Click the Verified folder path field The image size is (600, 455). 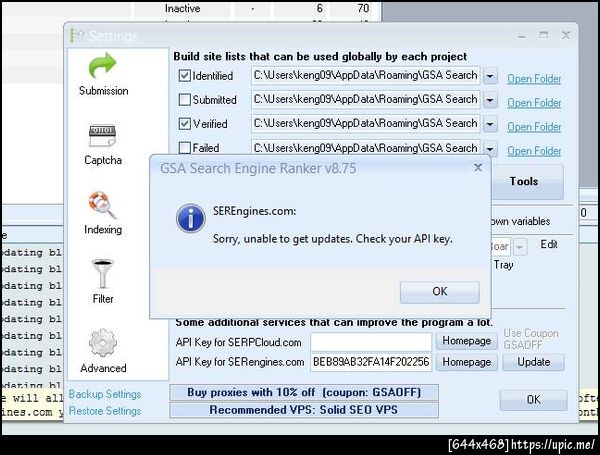[365, 124]
